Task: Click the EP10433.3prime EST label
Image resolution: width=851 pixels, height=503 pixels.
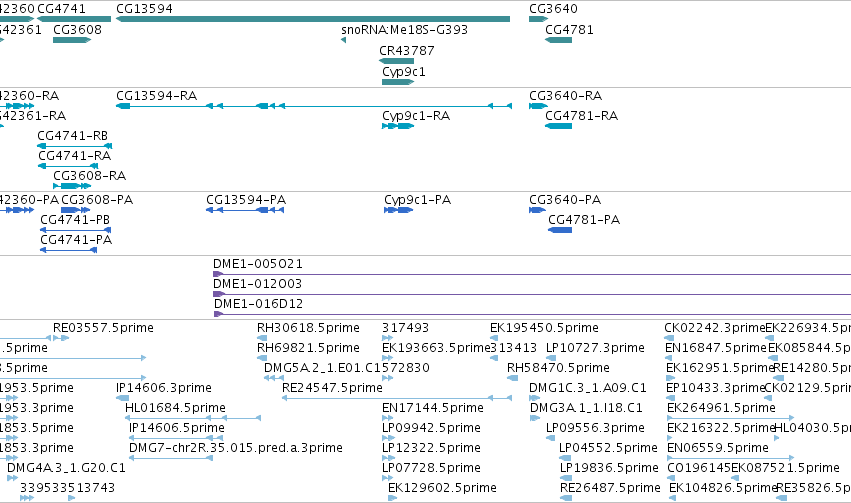Action: (x=715, y=388)
